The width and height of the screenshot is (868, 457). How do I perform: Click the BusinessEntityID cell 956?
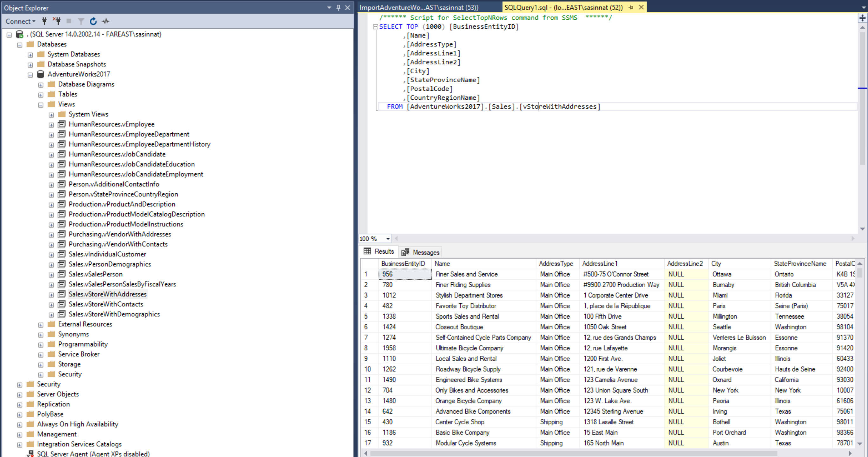(x=405, y=274)
